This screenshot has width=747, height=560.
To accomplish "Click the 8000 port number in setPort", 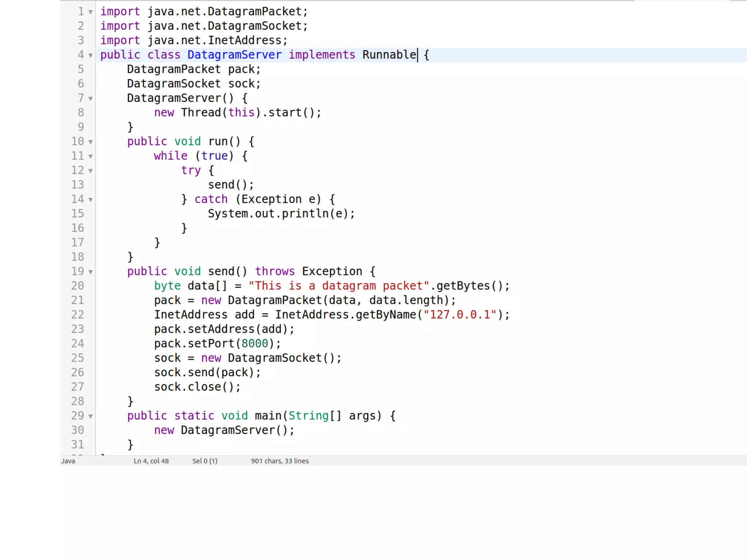I will point(255,343).
